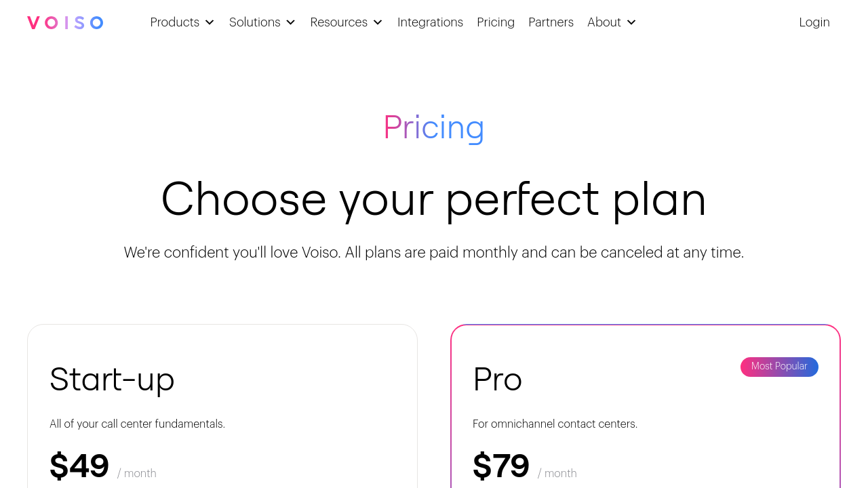Screen dimensions: 868x488
Task: Click the About menu label
Action: 604,22
